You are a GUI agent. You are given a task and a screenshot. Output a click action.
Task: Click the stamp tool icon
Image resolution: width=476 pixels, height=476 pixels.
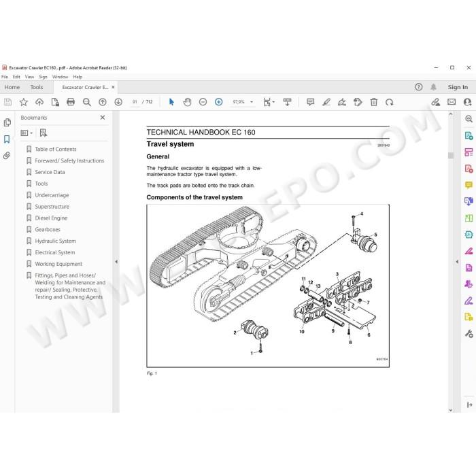click(x=358, y=102)
